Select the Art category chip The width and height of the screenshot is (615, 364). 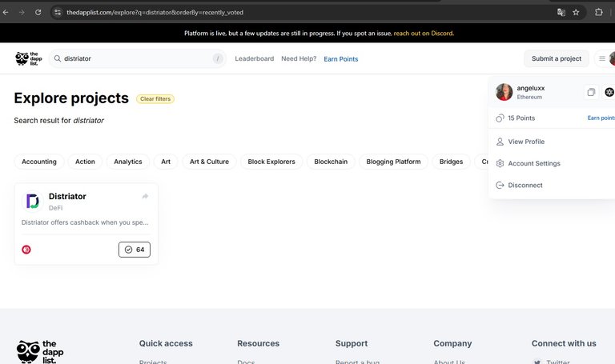(x=166, y=162)
